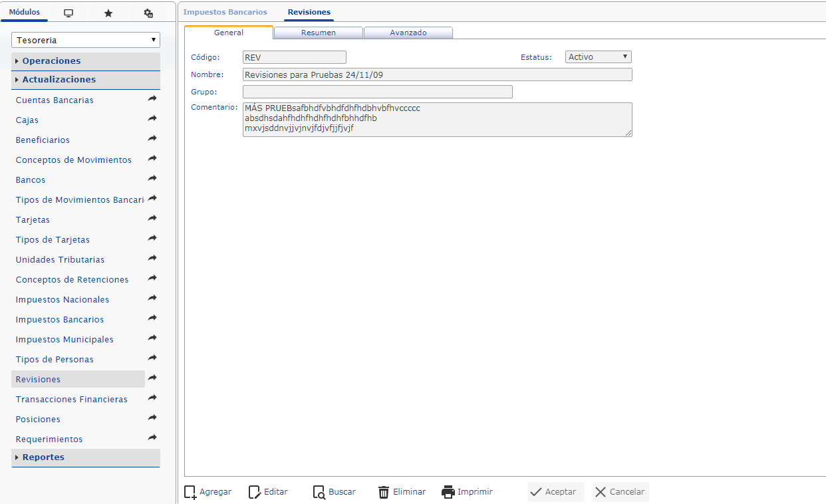Click the monitor icon in sidebar header
The width and height of the screenshot is (826, 504).
[68, 13]
